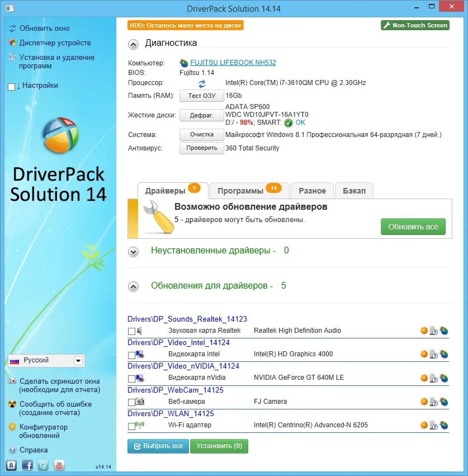
Task: Click the screenshot camera icon in sidebar
Action: 12,381
